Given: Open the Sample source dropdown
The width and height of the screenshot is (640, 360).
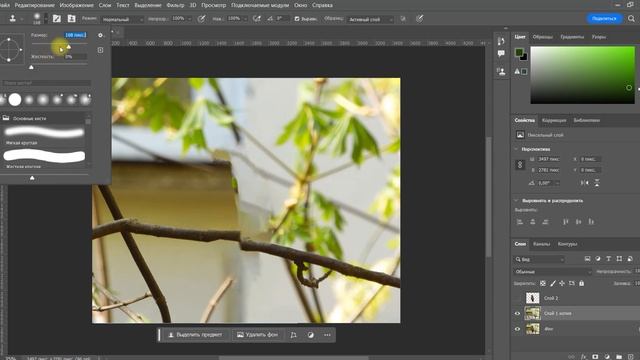Looking at the screenshot, I should pos(370,19).
